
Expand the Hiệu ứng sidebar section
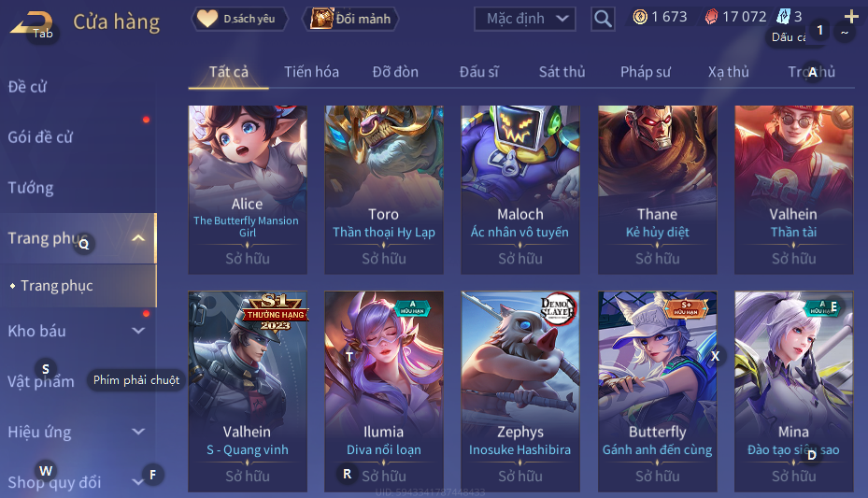138,432
